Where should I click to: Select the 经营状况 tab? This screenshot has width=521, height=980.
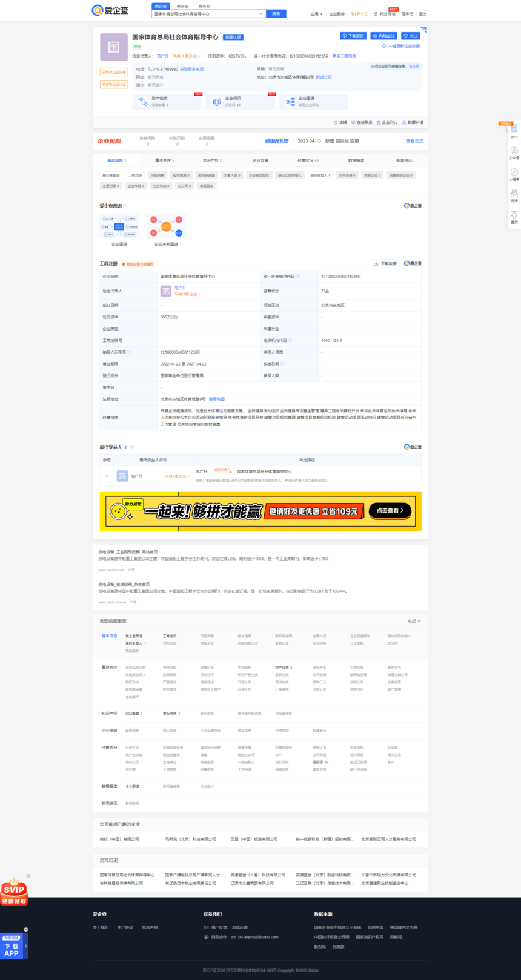click(x=308, y=160)
